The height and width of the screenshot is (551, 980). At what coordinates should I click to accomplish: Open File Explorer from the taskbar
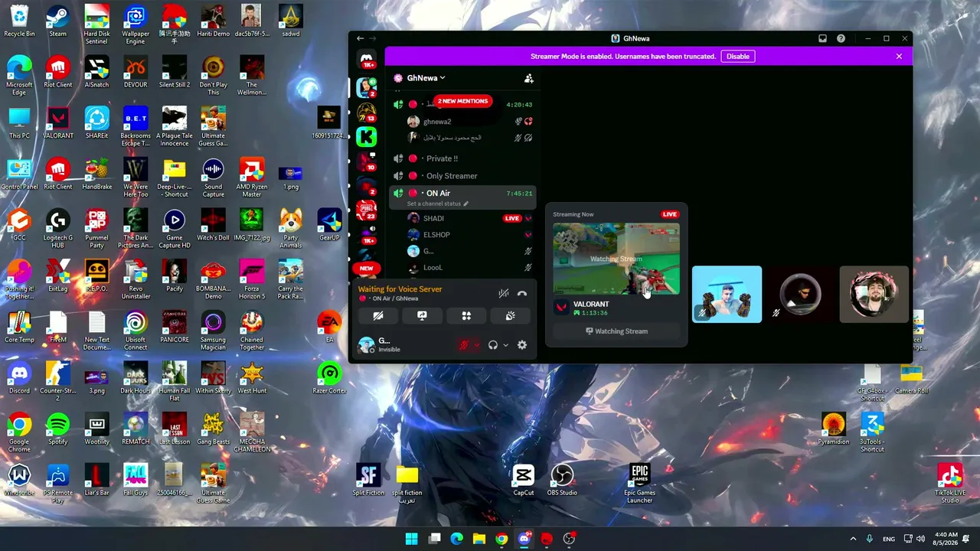(x=479, y=539)
